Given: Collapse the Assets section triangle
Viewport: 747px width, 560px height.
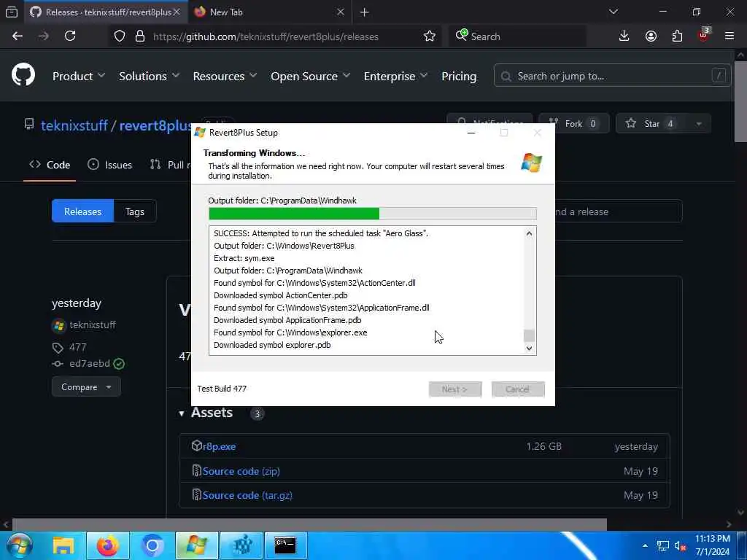Looking at the screenshot, I should point(182,413).
